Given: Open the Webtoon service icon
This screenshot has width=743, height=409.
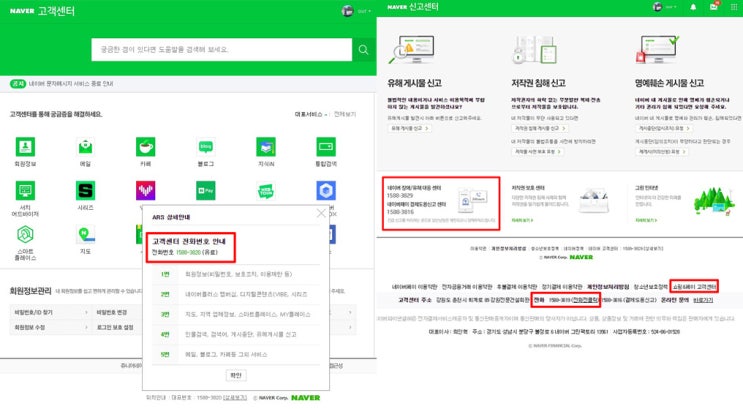Looking at the screenshot, I should (x=266, y=191).
